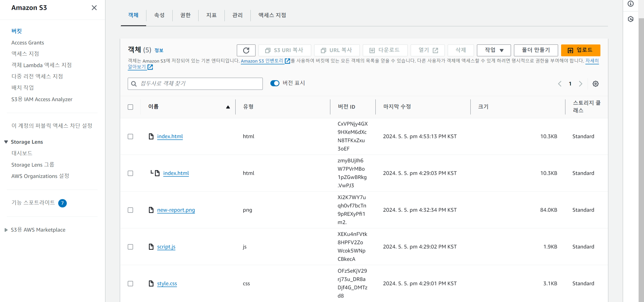Screen dimensions: 644x302
Task: Check the select-all checkbox in table header
Action: coord(130,107)
